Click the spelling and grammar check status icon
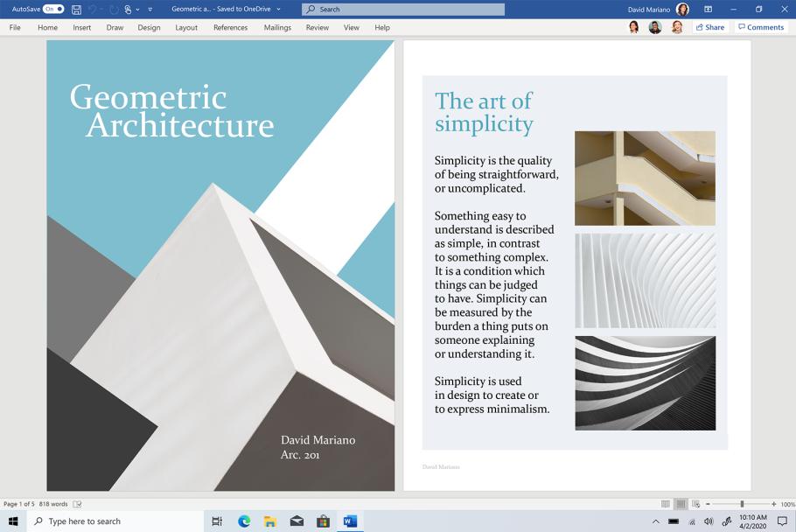Image resolution: width=796 pixels, height=532 pixels. click(x=77, y=504)
